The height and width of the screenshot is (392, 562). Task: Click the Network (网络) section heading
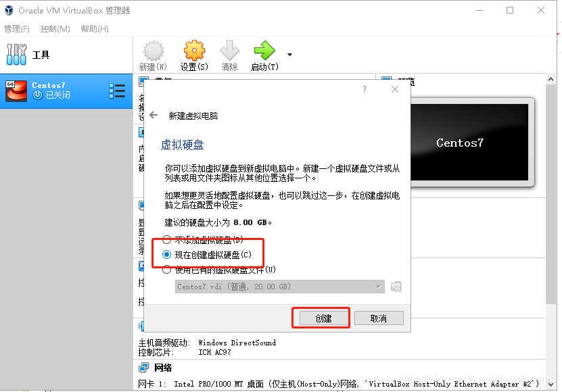coord(163,368)
